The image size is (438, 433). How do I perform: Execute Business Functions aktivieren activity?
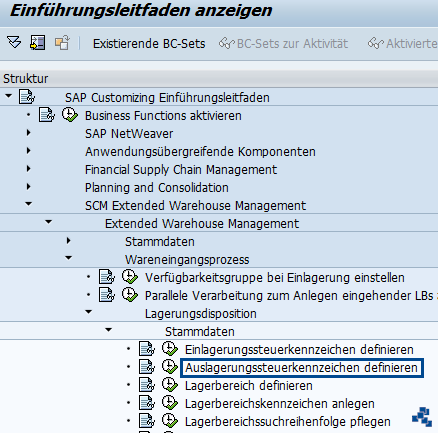pyautogui.click(x=69, y=115)
